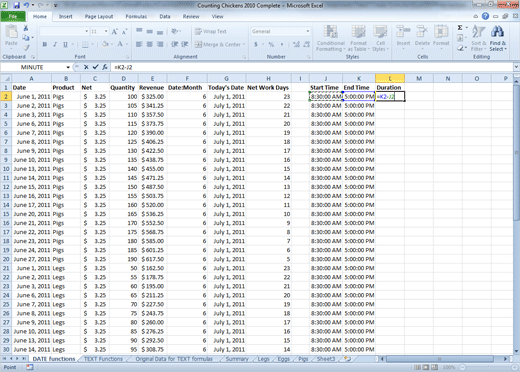This screenshot has height=372, width=520.
Task: Switch to the Data tab
Action: coord(165,16)
